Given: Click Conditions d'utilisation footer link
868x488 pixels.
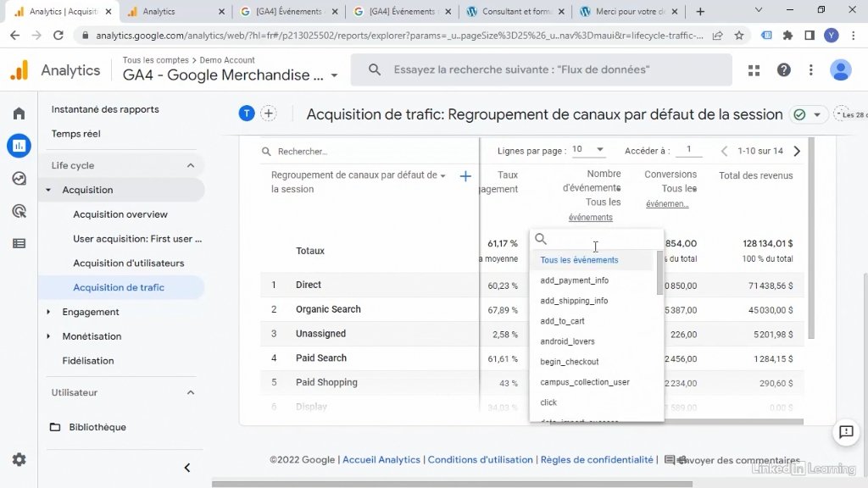Looking at the screenshot, I should 480,460.
